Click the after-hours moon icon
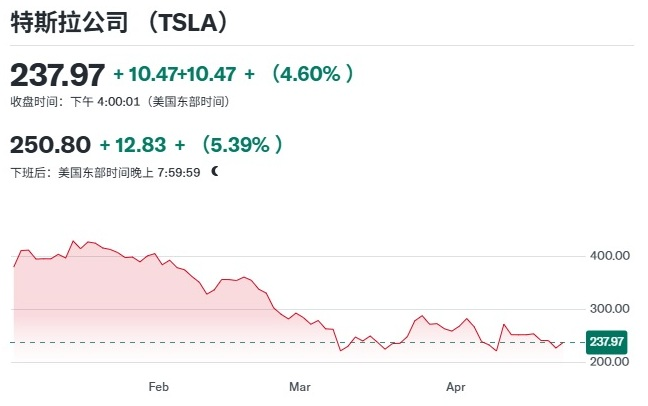The width and height of the screenshot is (648, 406). click(x=214, y=172)
